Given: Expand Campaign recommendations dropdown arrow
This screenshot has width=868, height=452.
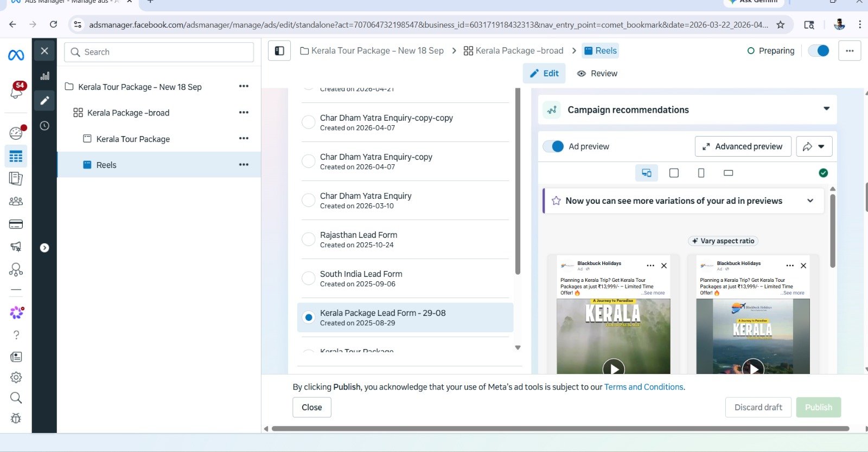Looking at the screenshot, I should pyautogui.click(x=826, y=109).
